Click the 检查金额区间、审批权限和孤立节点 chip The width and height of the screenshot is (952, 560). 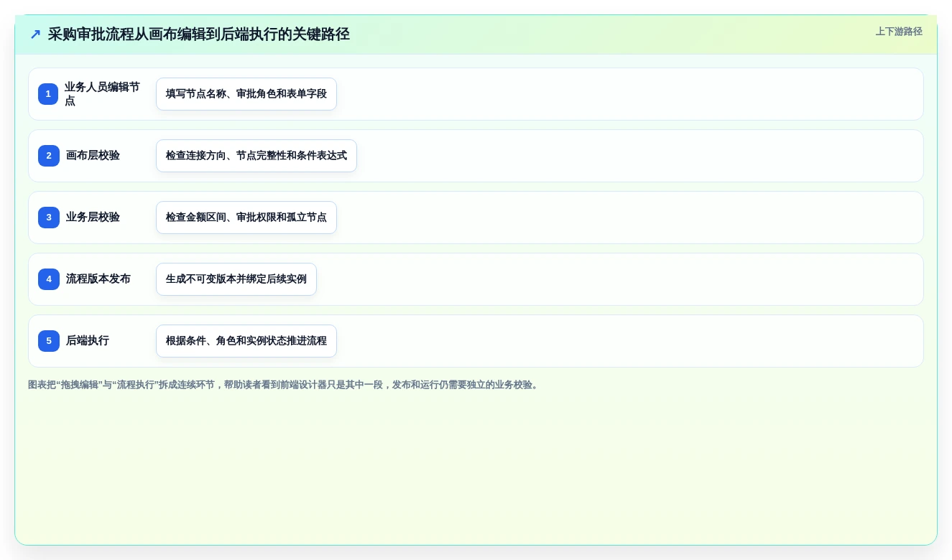click(246, 218)
